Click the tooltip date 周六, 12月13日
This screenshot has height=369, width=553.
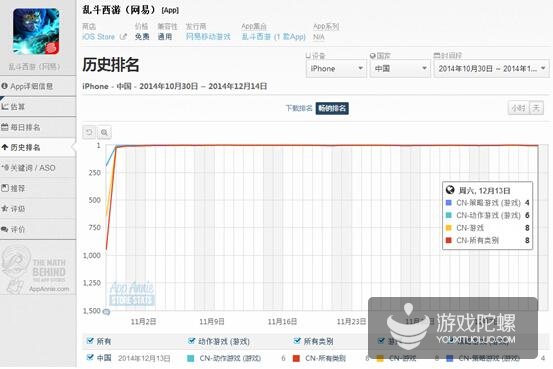pyautogui.click(x=484, y=190)
